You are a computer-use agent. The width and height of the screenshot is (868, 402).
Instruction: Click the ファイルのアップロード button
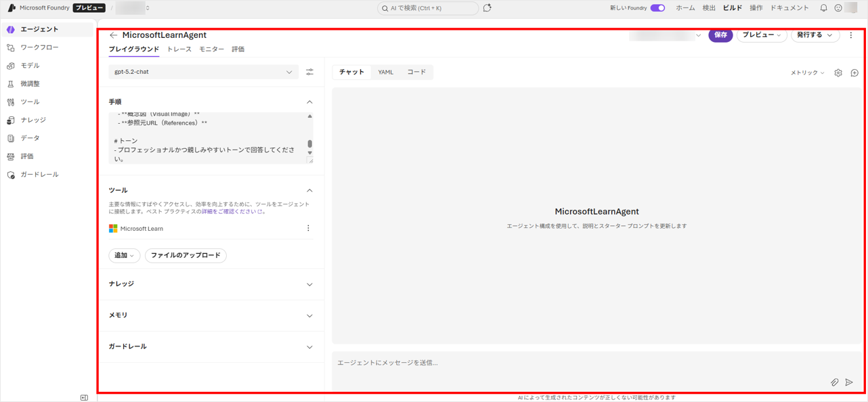pyautogui.click(x=186, y=256)
